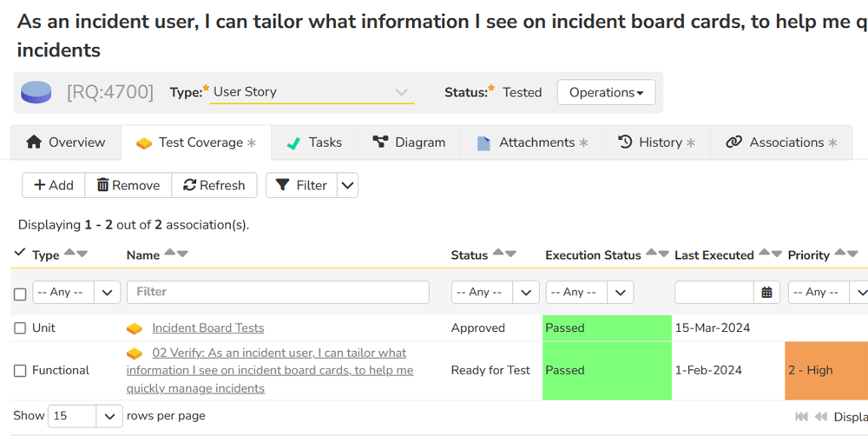Image resolution: width=868 pixels, height=443 pixels.
Task: Click the Add button
Action: click(x=53, y=185)
